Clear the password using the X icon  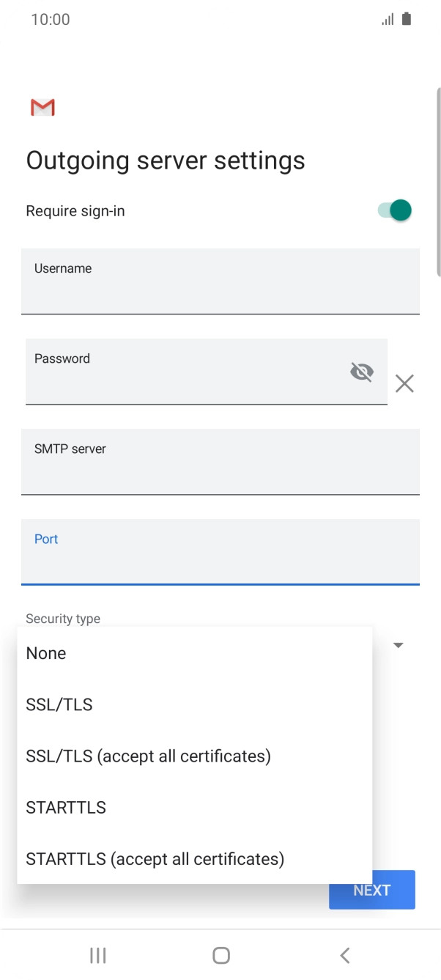coord(404,383)
